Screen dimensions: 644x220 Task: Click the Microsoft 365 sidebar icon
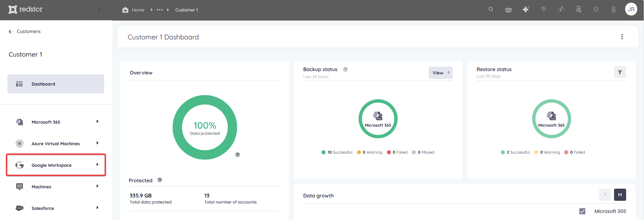point(20,122)
